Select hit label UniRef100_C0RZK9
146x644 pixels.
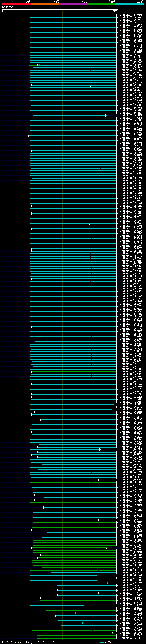tap(131, 156)
